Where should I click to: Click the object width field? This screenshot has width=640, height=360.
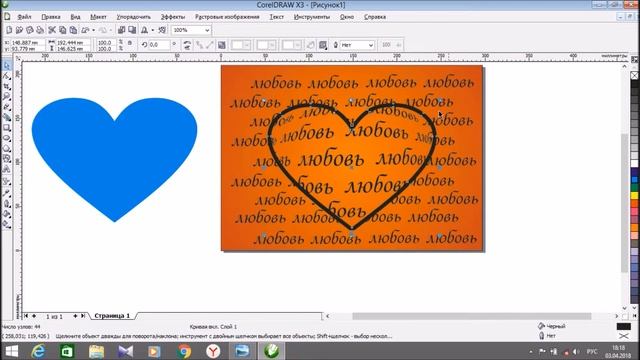[73, 42]
